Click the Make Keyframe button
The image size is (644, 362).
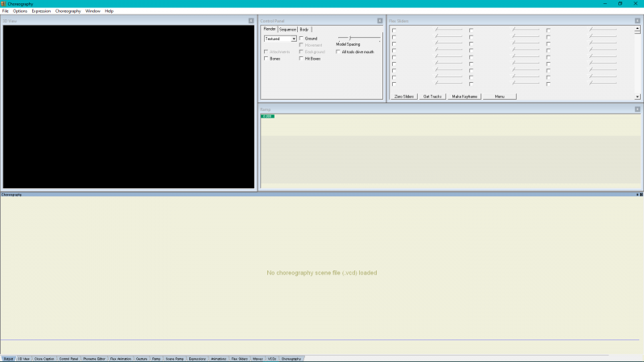click(464, 97)
